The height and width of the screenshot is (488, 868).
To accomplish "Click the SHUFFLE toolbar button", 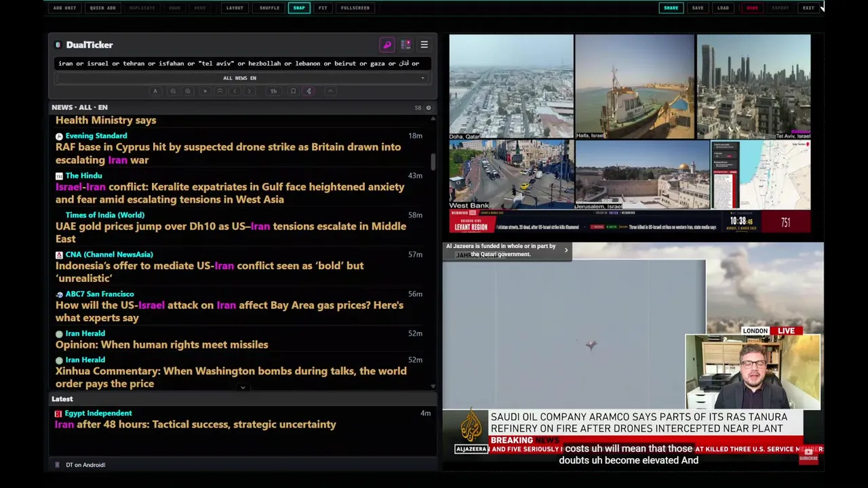I will (269, 8).
